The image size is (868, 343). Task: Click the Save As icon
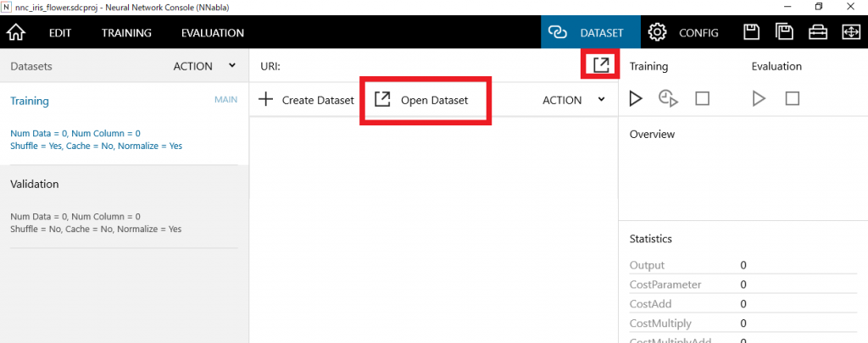tap(784, 33)
